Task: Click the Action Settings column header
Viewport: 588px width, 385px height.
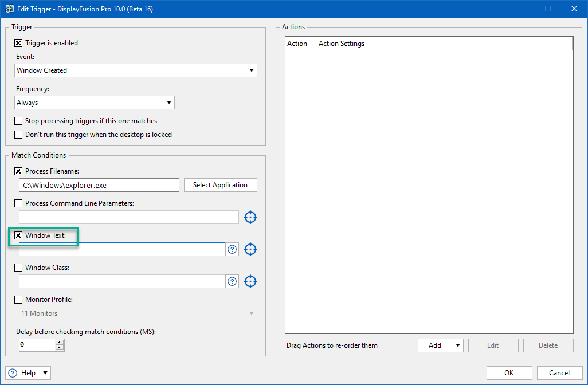Action: (x=444, y=44)
